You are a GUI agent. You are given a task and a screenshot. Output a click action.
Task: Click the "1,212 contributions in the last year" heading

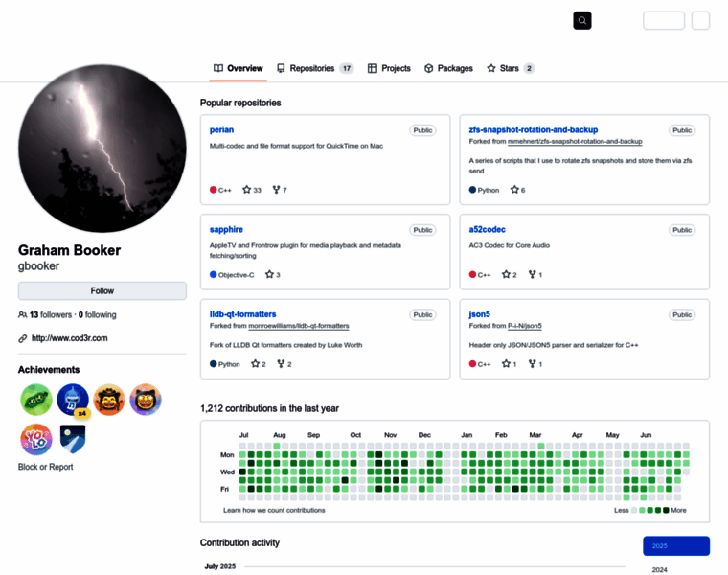coord(269,408)
